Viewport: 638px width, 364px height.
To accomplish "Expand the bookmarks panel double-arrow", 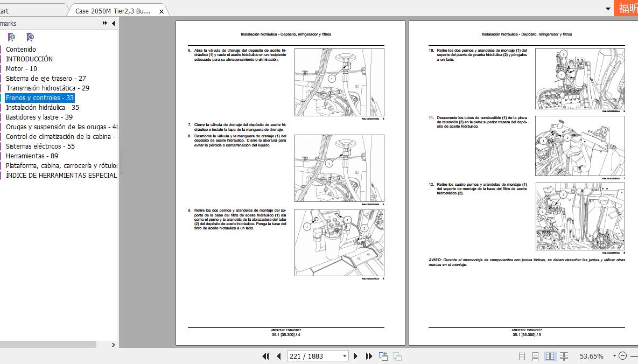I will pyautogui.click(x=104, y=23).
